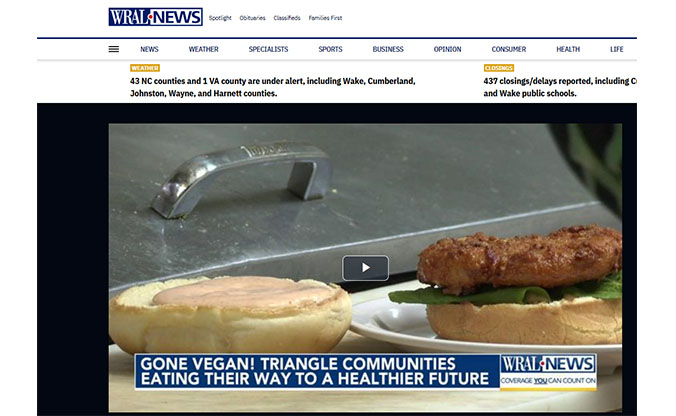Play the vegan burger video
The image size is (676, 416).
click(365, 268)
